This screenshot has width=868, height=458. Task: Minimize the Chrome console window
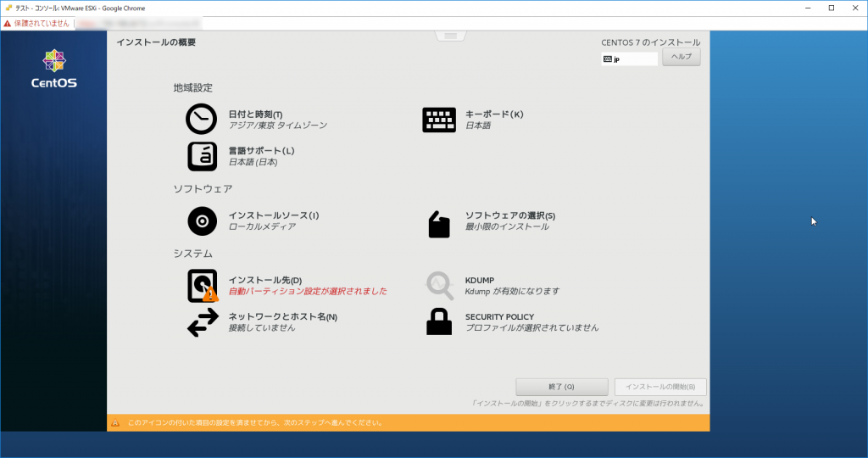[x=808, y=8]
